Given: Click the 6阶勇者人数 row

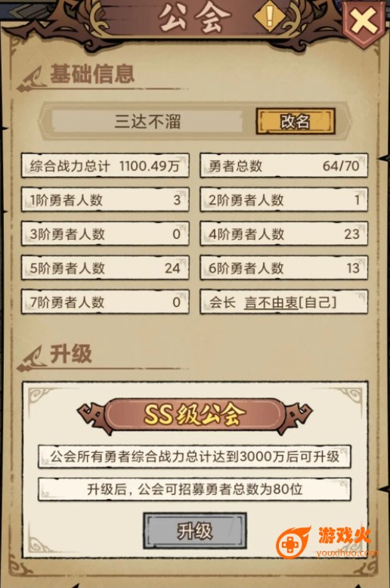Looking at the screenshot, I should click(284, 268).
